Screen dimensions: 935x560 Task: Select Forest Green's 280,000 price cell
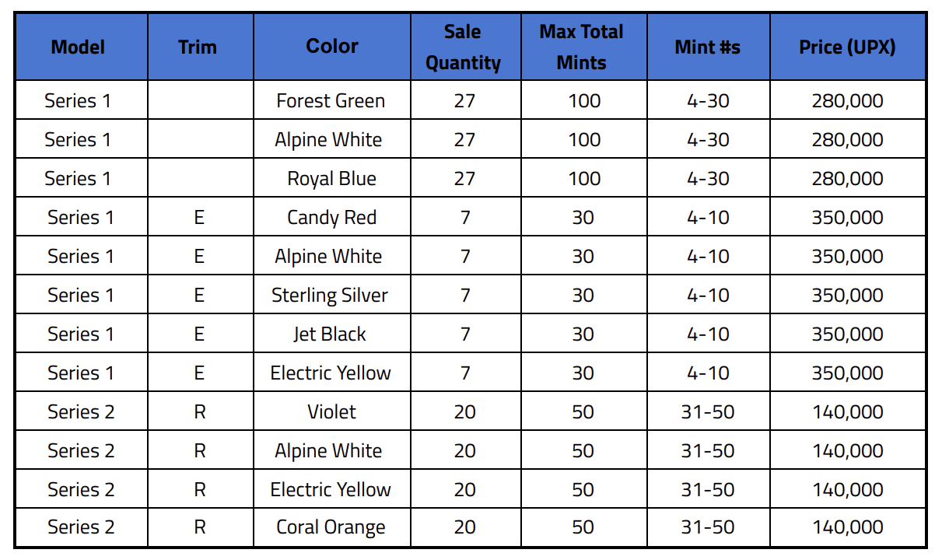[x=847, y=100]
